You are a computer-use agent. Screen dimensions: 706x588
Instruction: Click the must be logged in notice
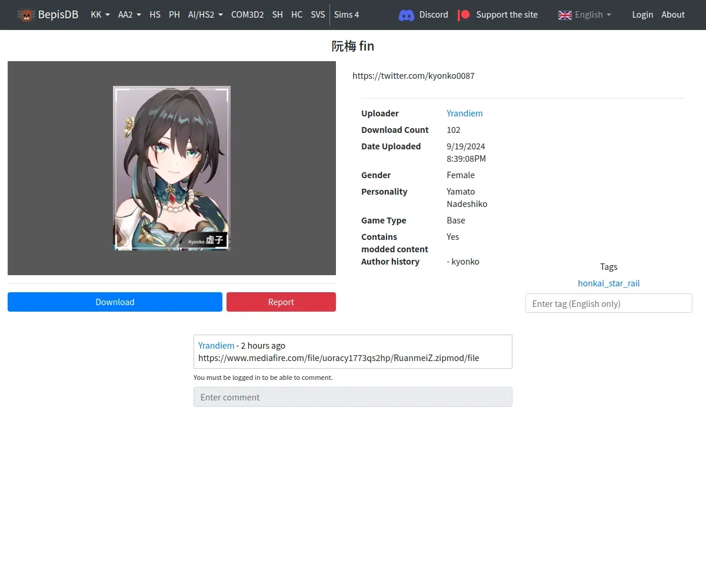(x=263, y=377)
